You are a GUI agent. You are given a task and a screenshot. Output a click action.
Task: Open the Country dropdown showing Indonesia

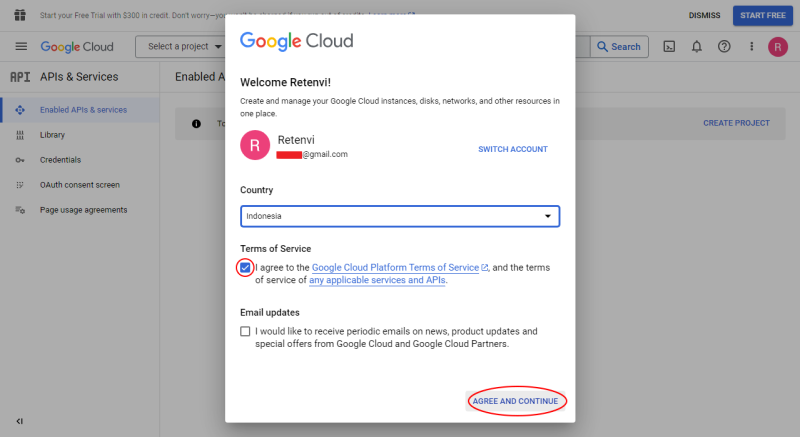(x=400, y=216)
